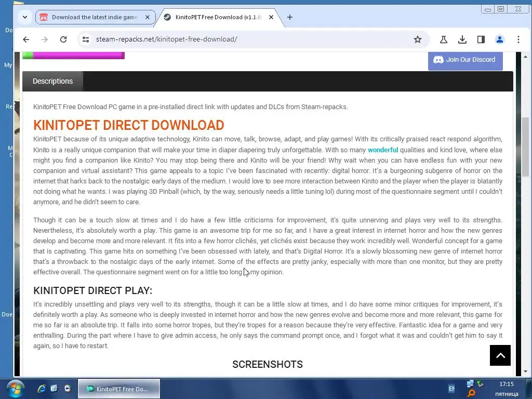Click the taskbar clock showing 17:15
This screenshot has height=399, width=532.
pyautogui.click(x=506, y=384)
